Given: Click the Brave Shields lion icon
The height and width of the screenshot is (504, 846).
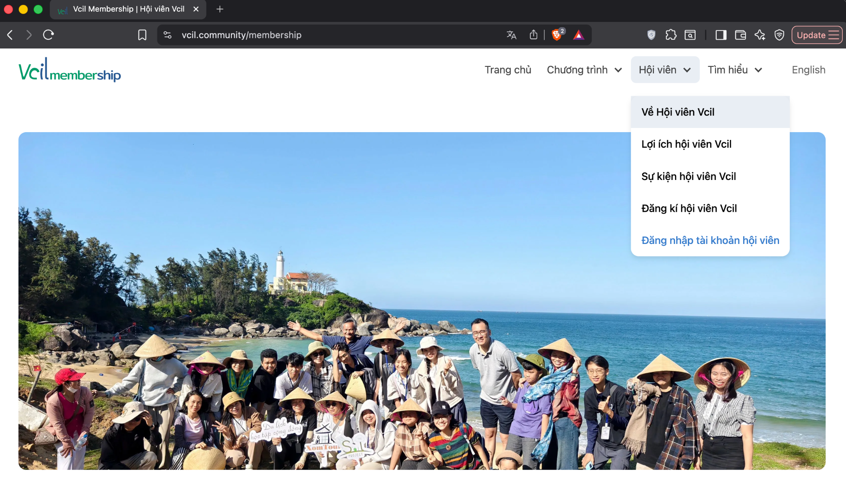Looking at the screenshot, I should (x=556, y=35).
